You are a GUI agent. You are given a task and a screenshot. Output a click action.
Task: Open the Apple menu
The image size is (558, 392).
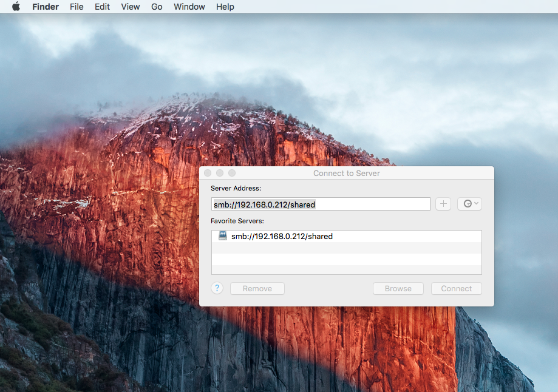[16, 7]
